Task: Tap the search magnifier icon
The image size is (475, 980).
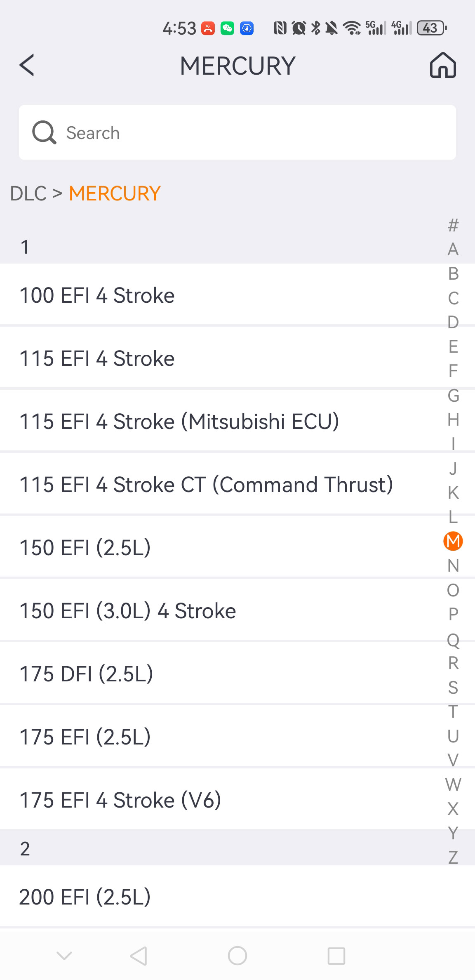Action: tap(44, 133)
